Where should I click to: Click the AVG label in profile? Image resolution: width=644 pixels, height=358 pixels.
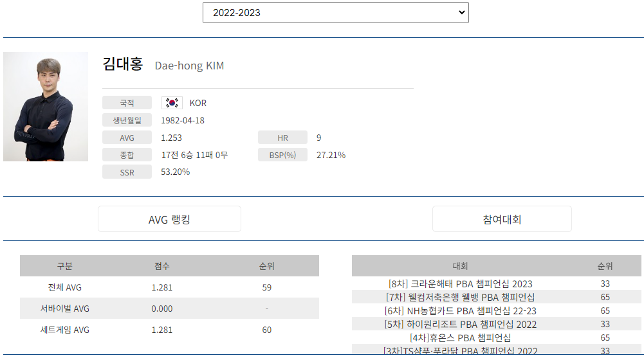click(127, 138)
